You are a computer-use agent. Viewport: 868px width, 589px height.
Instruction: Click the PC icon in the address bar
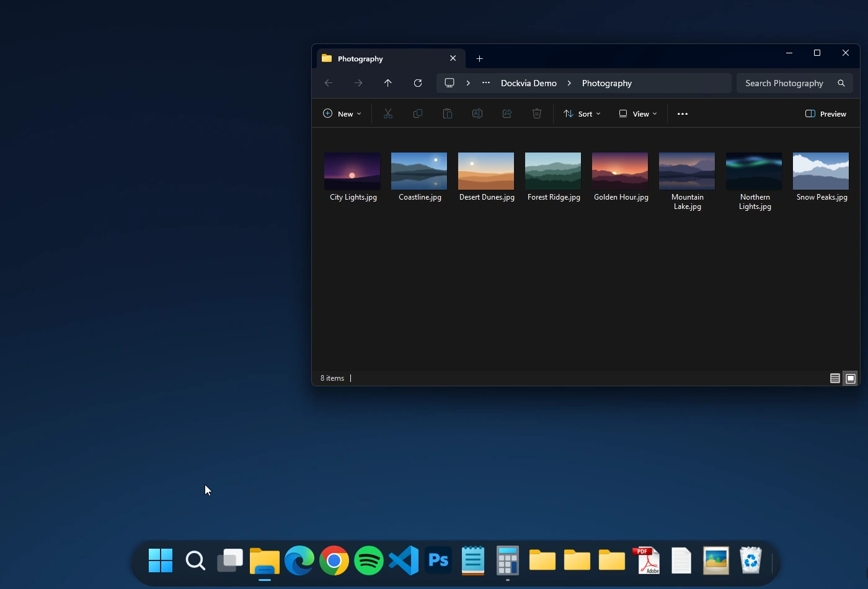pos(449,83)
